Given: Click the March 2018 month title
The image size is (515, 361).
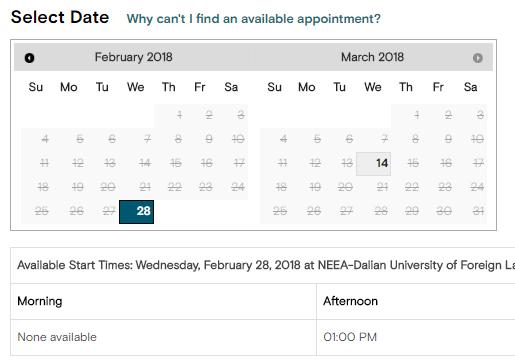Looking at the screenshot, I should pyautogui.click(x=372, y=57).
